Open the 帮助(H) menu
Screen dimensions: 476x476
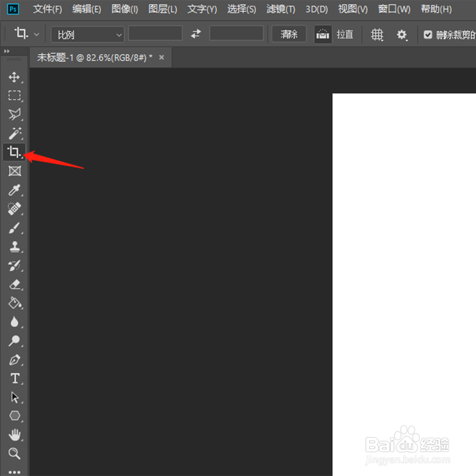tap(436, 9)
